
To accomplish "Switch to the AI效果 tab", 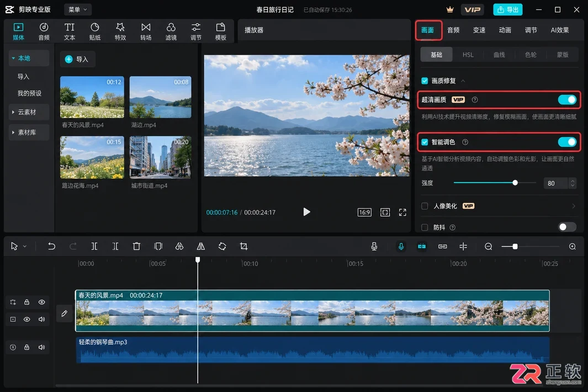I will coord(559,30).
